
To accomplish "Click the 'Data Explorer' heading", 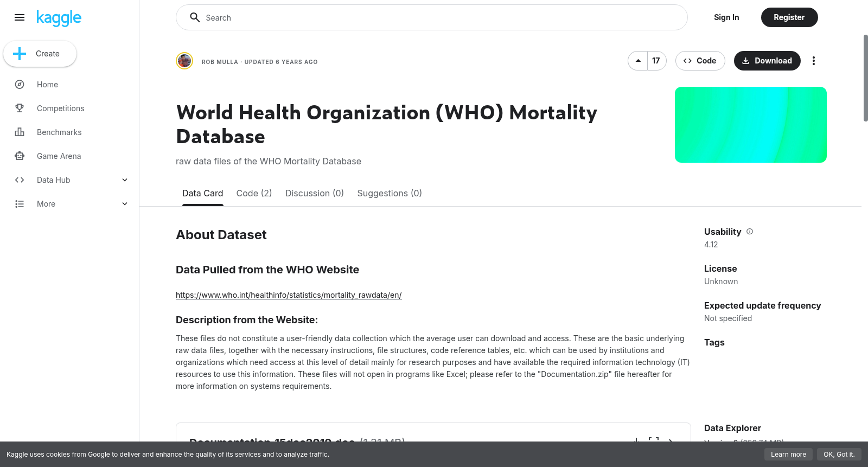I will click(732, 428).
